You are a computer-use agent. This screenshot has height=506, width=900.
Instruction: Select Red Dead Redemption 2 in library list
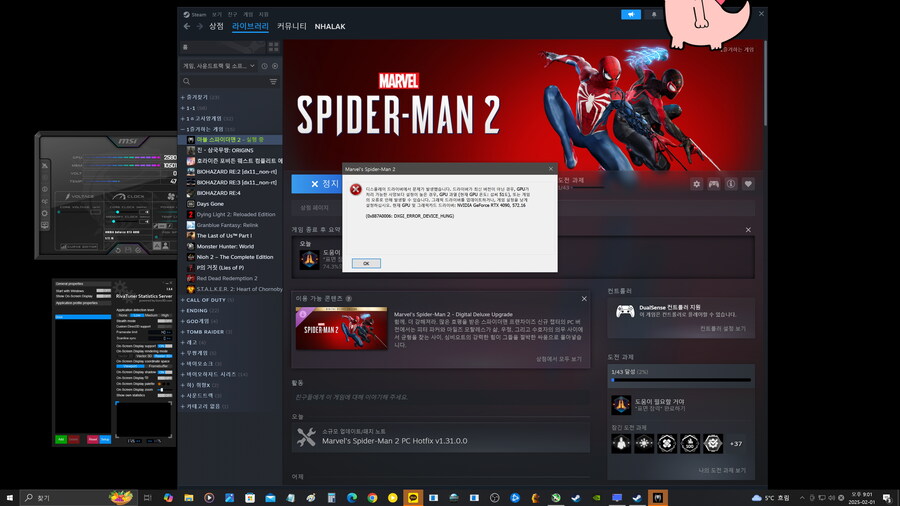[x=226, y=278]
